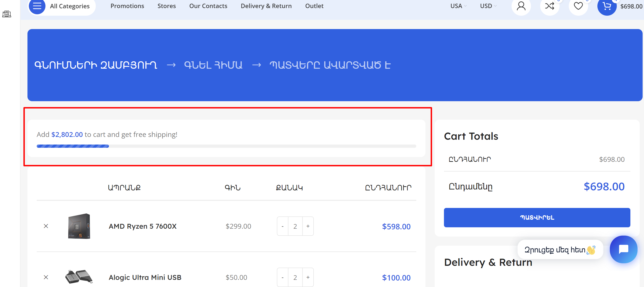
Task: Click the ԳՆՈՒՄՆԵՐԻ ԶԱՄԲՅՈՒՂ breadcrumb step
Action: coord(96,65)
